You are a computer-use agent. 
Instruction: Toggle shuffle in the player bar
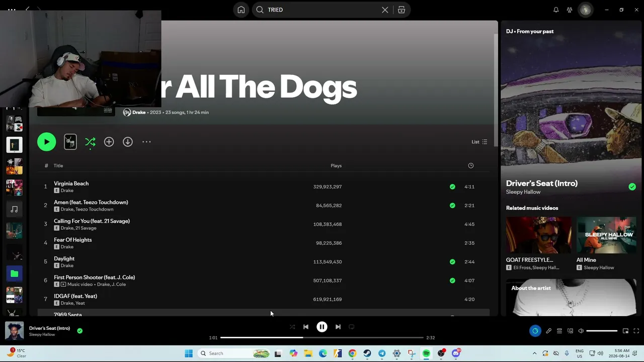point(292,327)
